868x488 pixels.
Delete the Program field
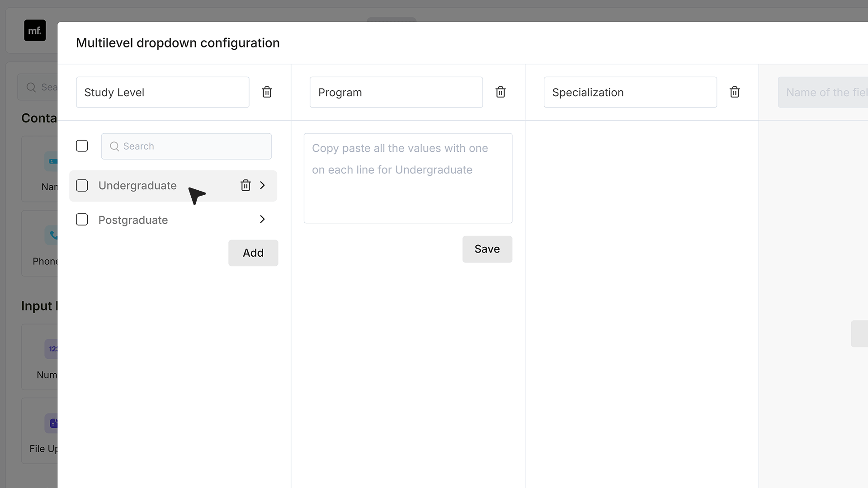(x=500, y=92)
